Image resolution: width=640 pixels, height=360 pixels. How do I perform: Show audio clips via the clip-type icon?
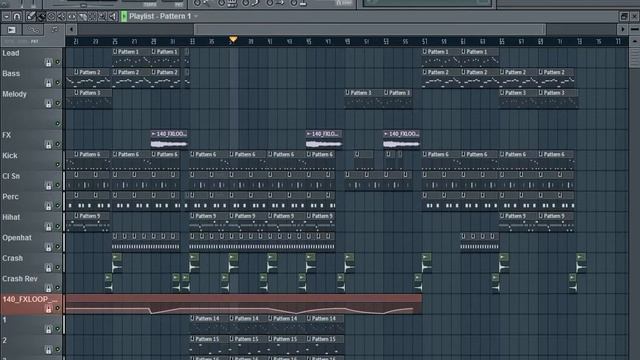(x=11, y=30)
